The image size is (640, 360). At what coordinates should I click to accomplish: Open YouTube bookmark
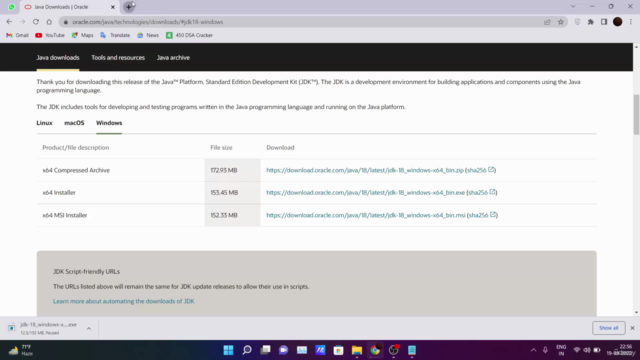pos(50,35)
